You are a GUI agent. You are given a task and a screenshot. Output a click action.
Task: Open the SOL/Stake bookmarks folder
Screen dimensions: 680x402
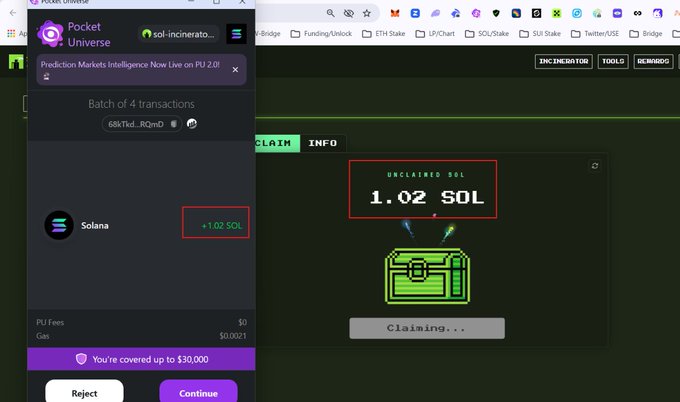point(487,33)
